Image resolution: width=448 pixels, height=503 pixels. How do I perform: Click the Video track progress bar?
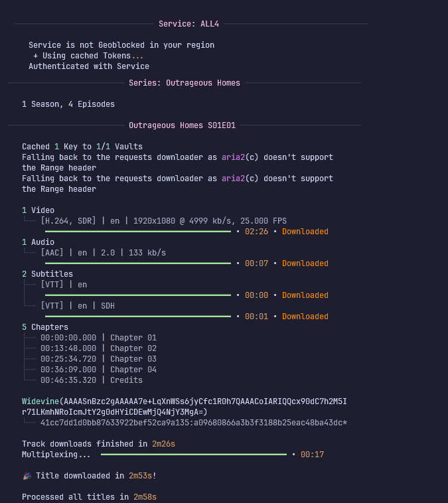pos(138,232)
